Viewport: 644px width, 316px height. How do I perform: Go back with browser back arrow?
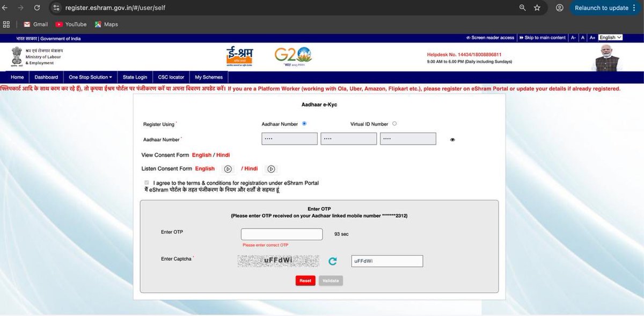(x=5, y=8)
